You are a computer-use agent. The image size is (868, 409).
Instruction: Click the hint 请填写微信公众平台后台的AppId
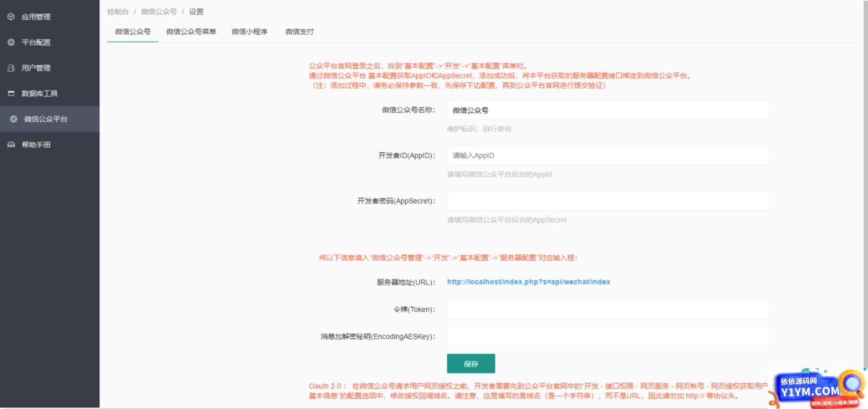coord(500,175)
